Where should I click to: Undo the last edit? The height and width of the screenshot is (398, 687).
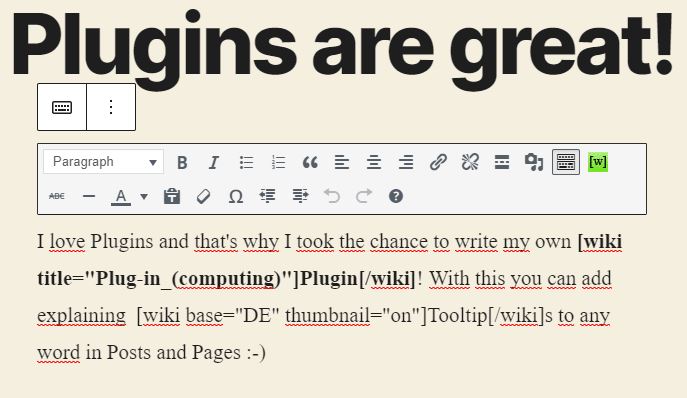(x=332, y=196)
